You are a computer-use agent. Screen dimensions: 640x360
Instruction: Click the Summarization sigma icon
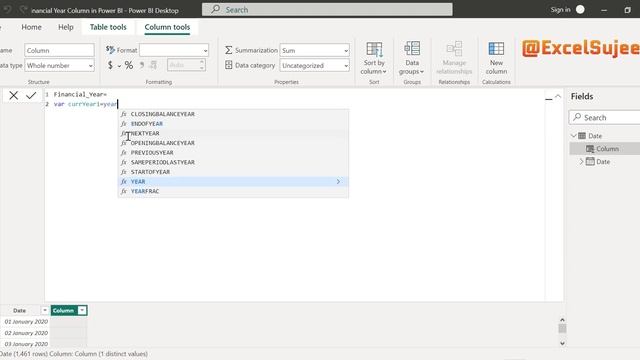229,50
